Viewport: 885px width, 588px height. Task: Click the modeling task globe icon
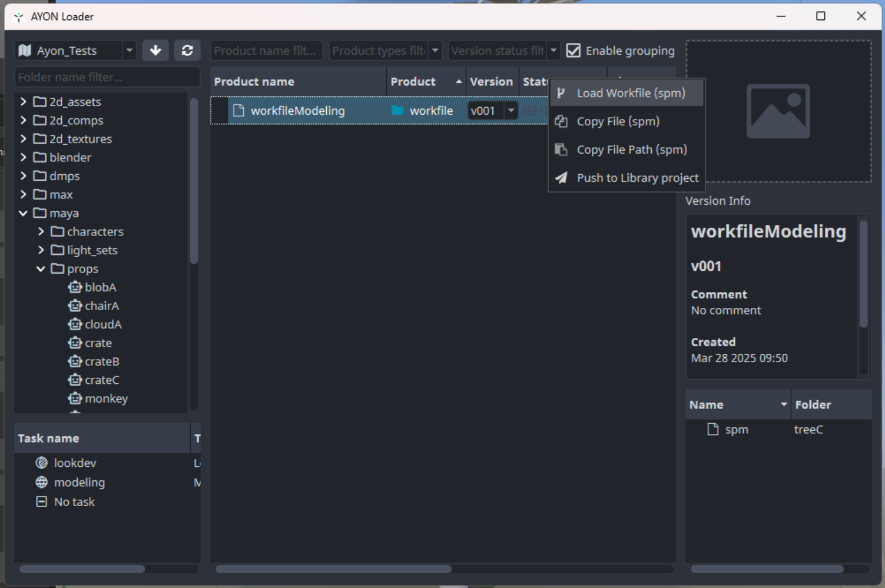41,483
